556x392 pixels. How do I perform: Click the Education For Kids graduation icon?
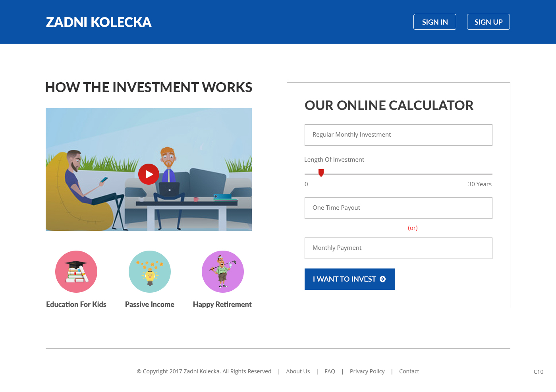point(76,272)
